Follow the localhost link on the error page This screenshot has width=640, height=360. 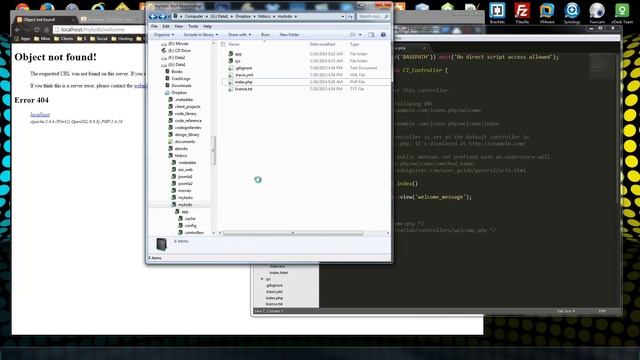[x=40, y=115]
